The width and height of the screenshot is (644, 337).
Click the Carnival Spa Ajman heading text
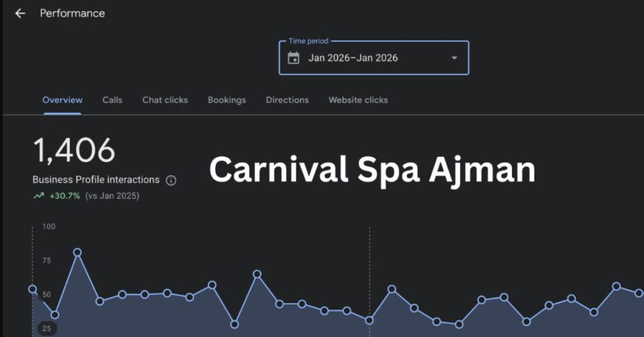tap(372, 170)
